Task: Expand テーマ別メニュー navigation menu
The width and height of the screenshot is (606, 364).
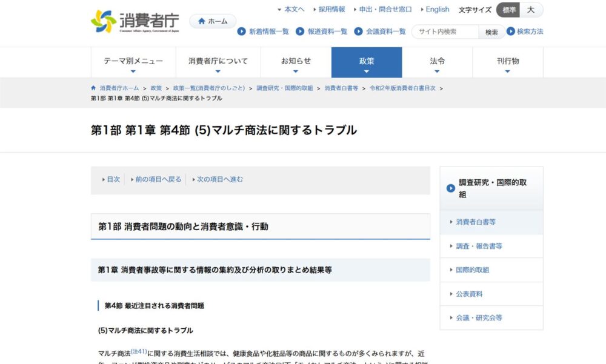Action: point(133,62)
